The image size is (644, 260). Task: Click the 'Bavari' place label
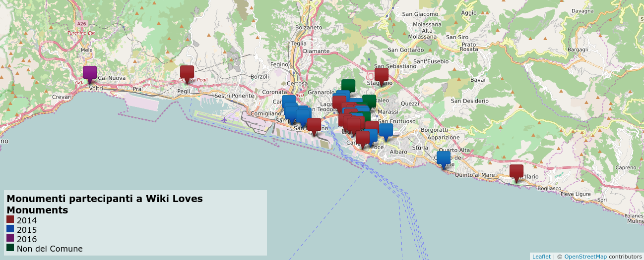pyautogui.click(x=479, y=80)
